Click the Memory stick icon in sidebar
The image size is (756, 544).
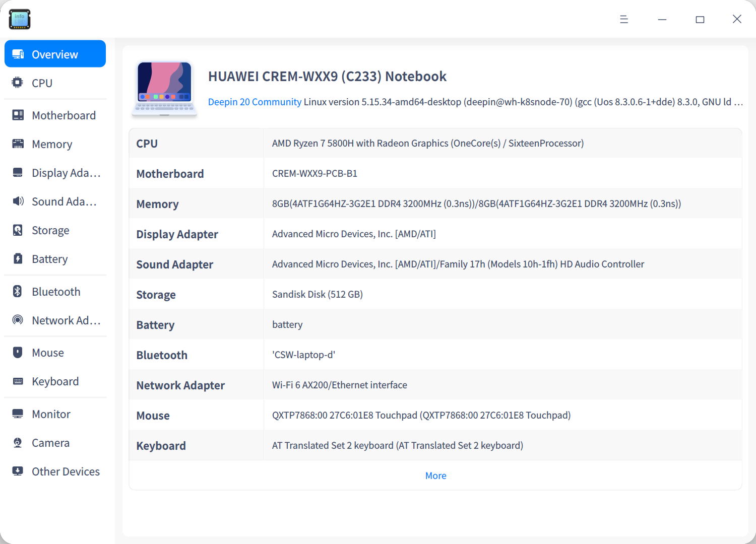click(18, 144)
